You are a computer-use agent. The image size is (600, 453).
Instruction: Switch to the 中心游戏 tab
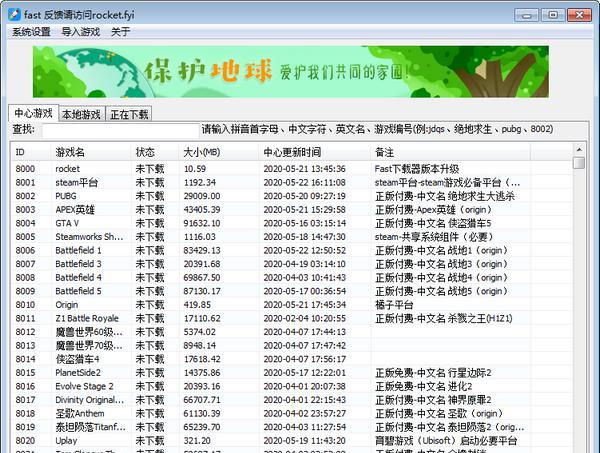[33, 113]
